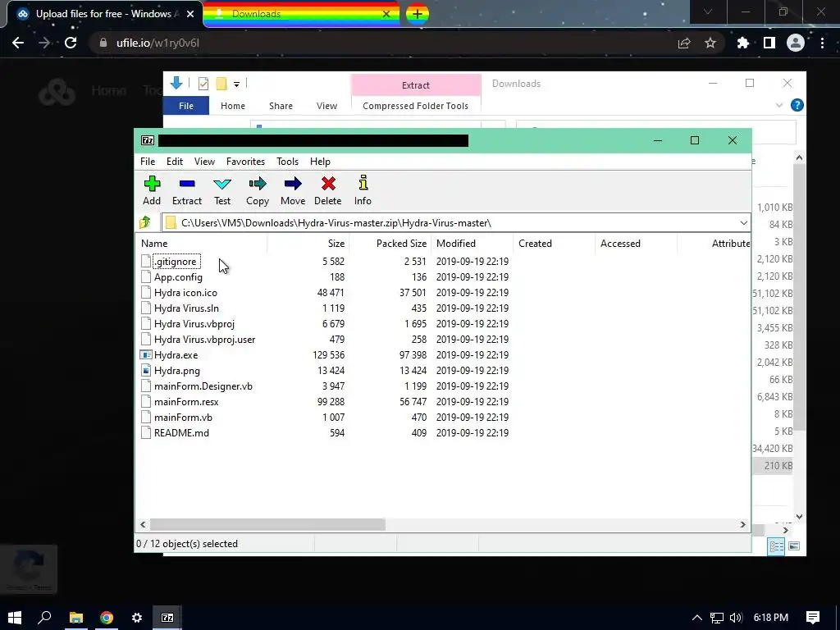This screenshot has height=630, width=840.
Task: Open the browser tab search dropdown
Action: 708,12
